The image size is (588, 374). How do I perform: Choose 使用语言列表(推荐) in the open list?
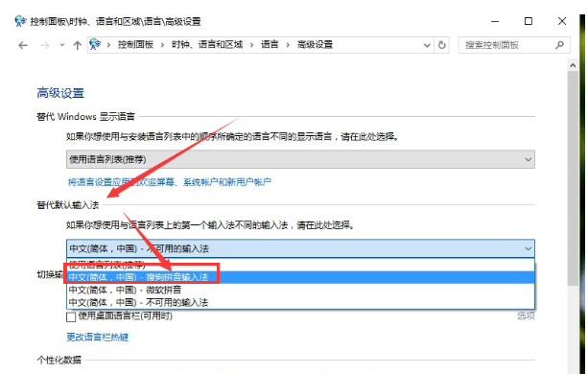coord(300,265)
